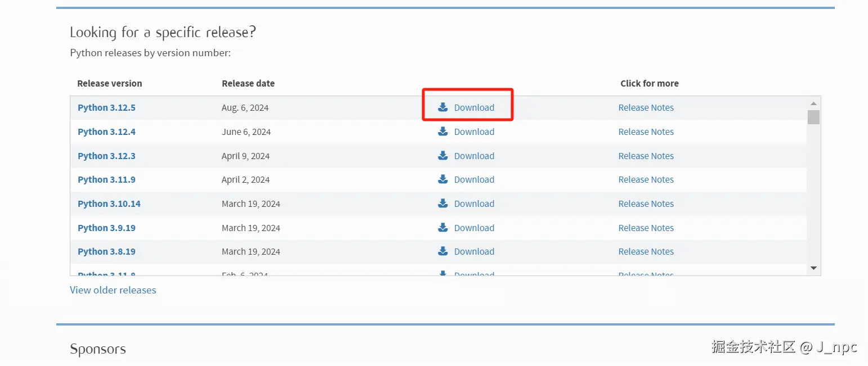View Release Notes for Python 3.11.9

tap(646, 179)
